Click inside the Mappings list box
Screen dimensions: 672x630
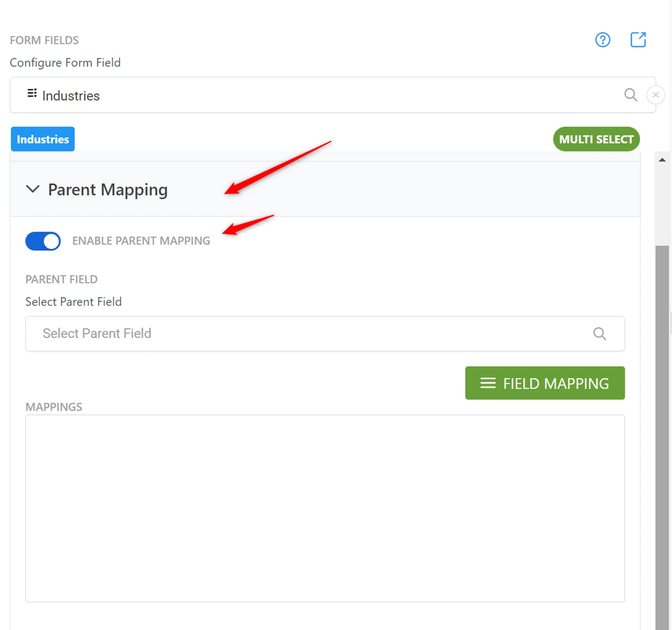pos(324,508)
